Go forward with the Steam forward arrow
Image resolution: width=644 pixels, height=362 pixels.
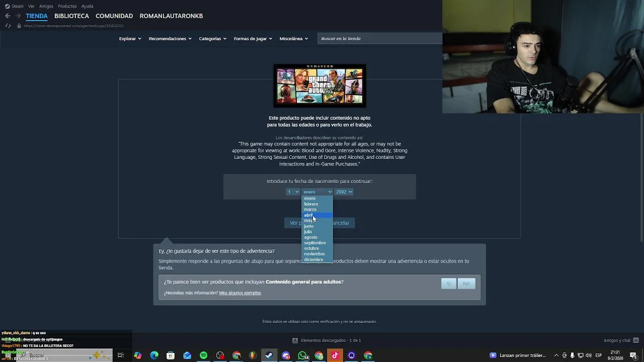click(18, 16)
